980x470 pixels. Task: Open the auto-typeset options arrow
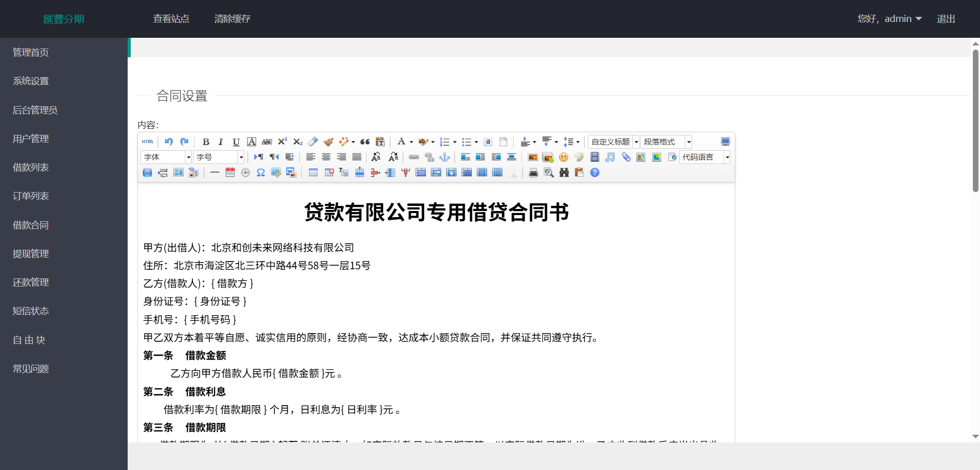pyautogui.click(x=353, y=142)
